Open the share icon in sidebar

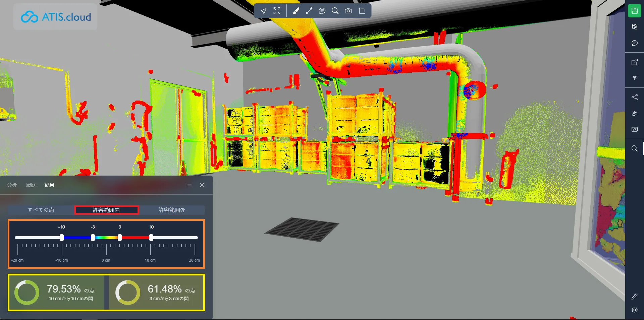click(634, 97)
